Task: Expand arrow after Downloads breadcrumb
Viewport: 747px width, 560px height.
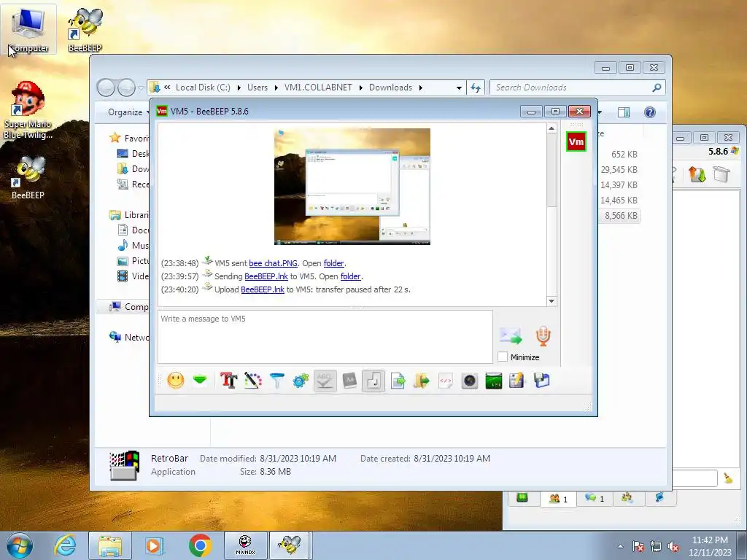Action: (421, 87)
